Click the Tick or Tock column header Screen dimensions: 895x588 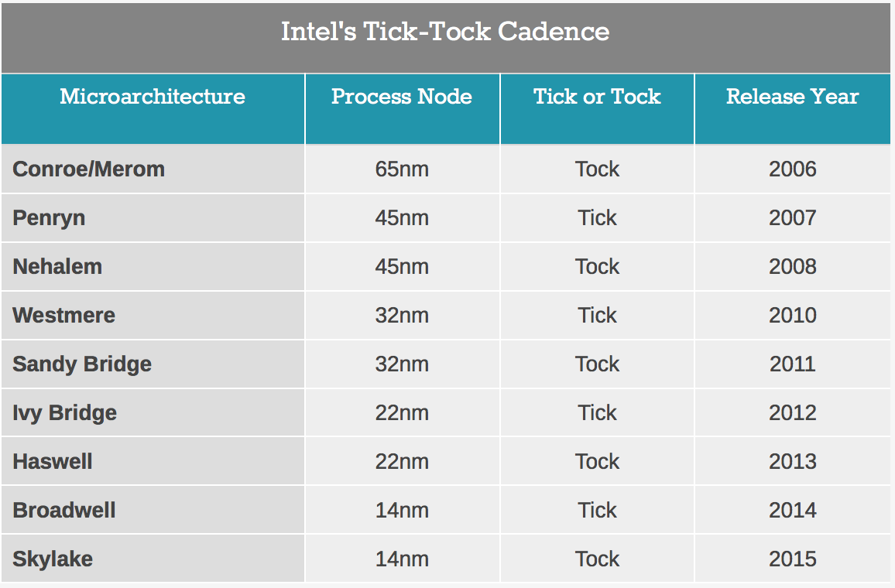[597, 108]
